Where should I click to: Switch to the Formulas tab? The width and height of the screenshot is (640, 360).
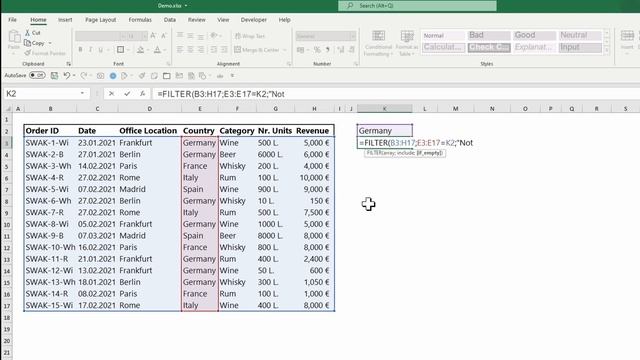(140, 20)
